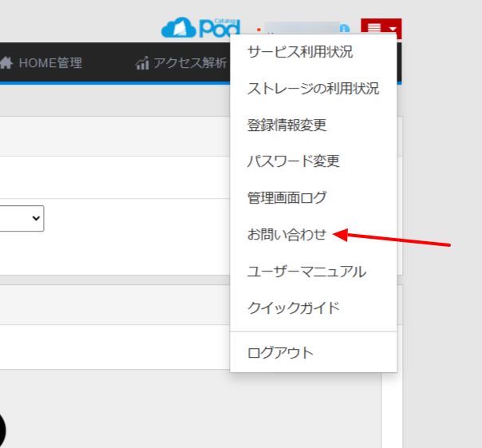Choose 登録情報変更 in the dropdown menu
Image resolution: width=482 pixels, height=448 pixels.
tap(286, 125)
